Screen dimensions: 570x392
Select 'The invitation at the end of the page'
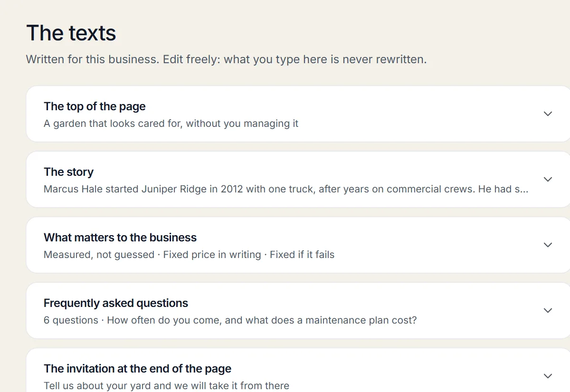click(x=137, y=369)
